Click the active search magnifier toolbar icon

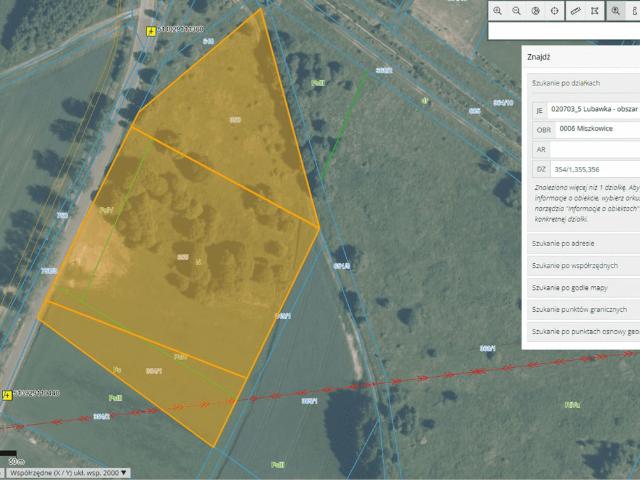point(616,10)
